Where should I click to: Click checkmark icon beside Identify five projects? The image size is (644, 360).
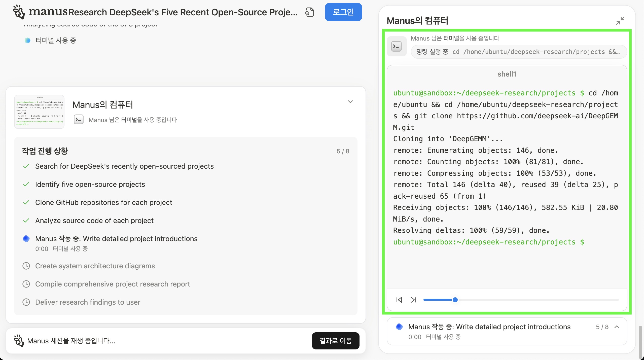26,184
